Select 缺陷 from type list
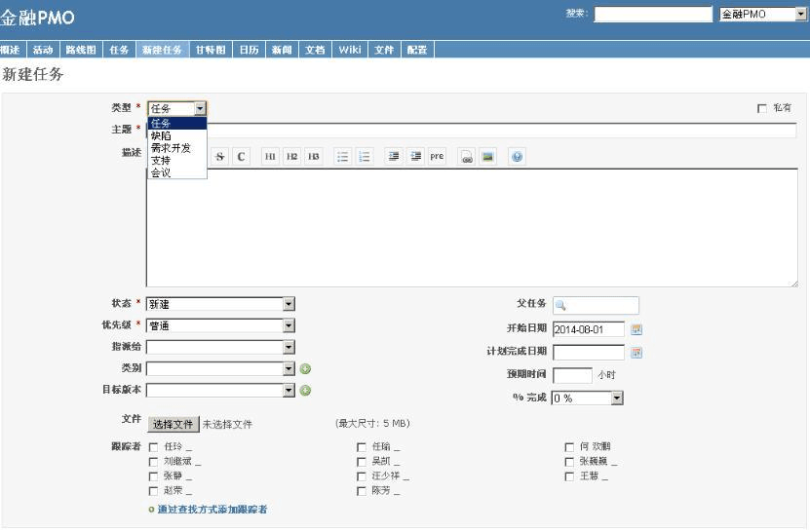Viewport: 810px width, 532px height. (177, 135)
